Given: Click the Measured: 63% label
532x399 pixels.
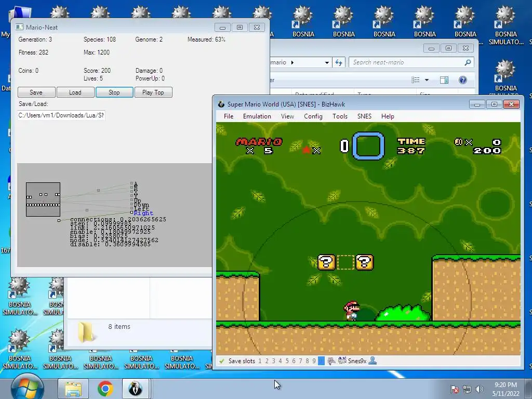Looking at the screenshot, I should (x=206, y=39).
